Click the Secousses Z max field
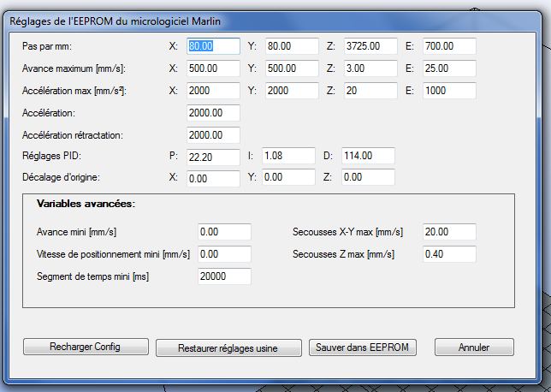Viewport: 551px width, 392px height. 449,254
